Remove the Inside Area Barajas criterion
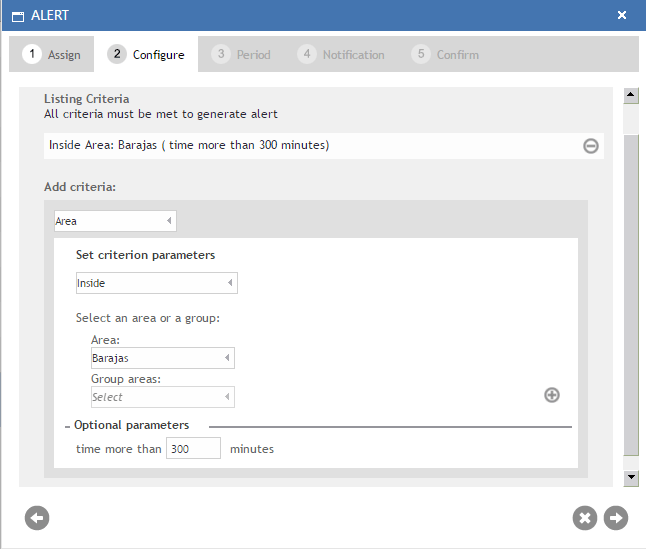This screenshot has width=646, height=549. [x=590, y=146]
